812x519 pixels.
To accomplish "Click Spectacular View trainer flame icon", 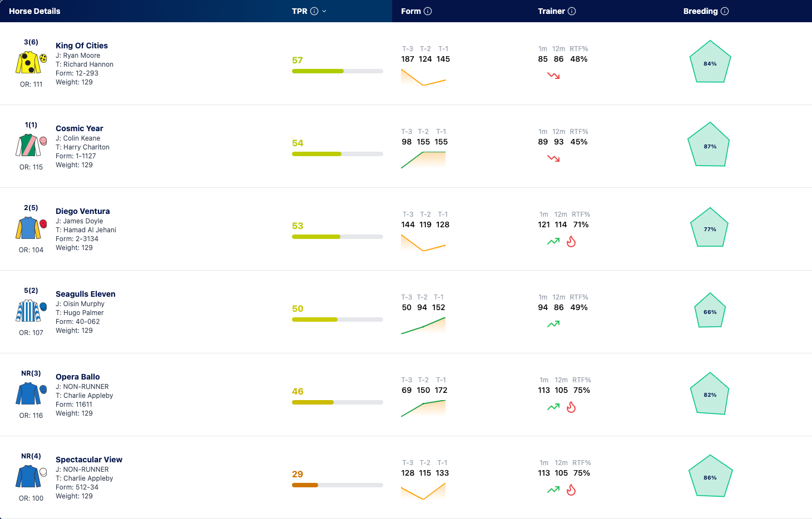I will tap(571, 490).
